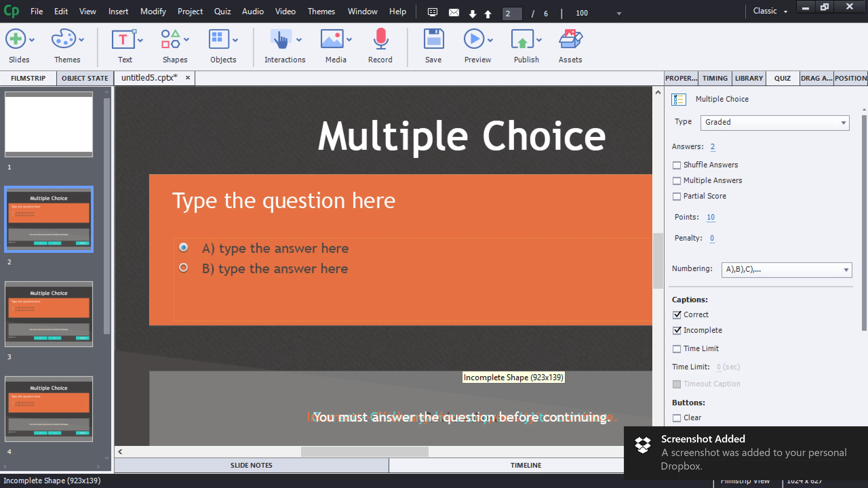Uncheck the Incomplete caption checkbox
The image size is (868, 488).
pyautogui.click(x=677, y=330)
